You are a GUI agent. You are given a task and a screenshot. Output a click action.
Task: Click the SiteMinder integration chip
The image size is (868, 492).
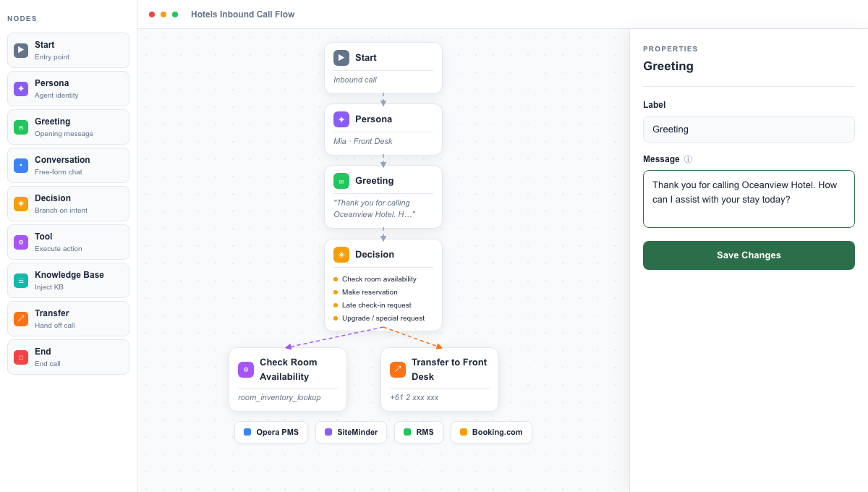351,432
